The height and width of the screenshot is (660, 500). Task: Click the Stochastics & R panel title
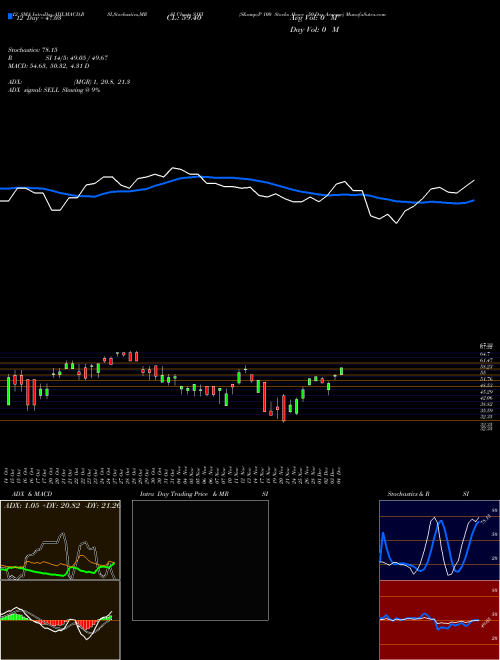pyautogui.click(x=409, y=494)
